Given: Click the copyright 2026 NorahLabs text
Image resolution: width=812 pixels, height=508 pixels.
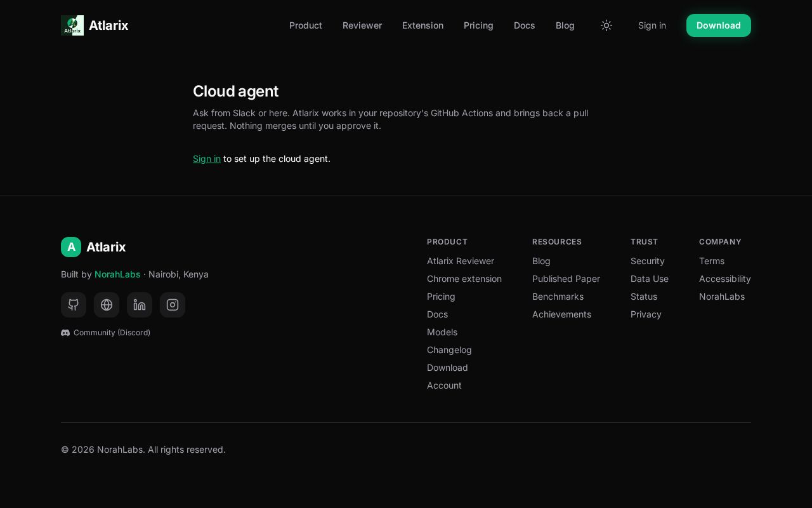Looking at the screenshot, I should (x=143, y=450).
